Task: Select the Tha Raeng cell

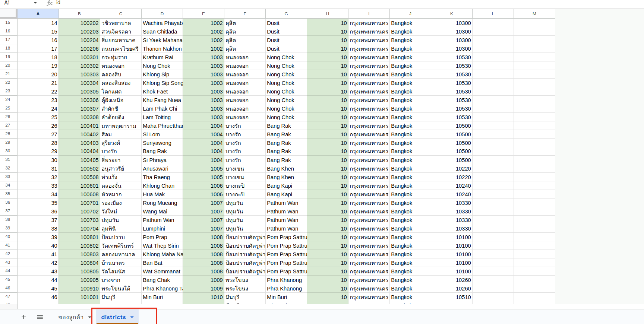Action: [162, 177]
